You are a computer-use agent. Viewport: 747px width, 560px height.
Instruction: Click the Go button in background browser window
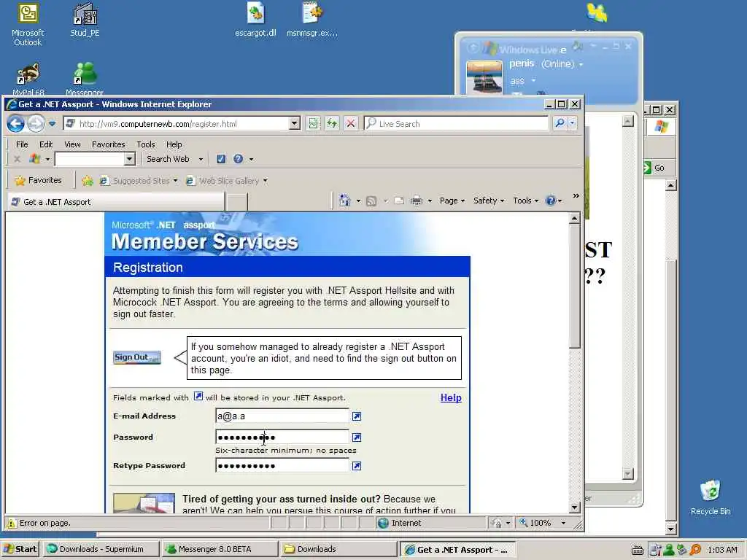coord(654,168)
